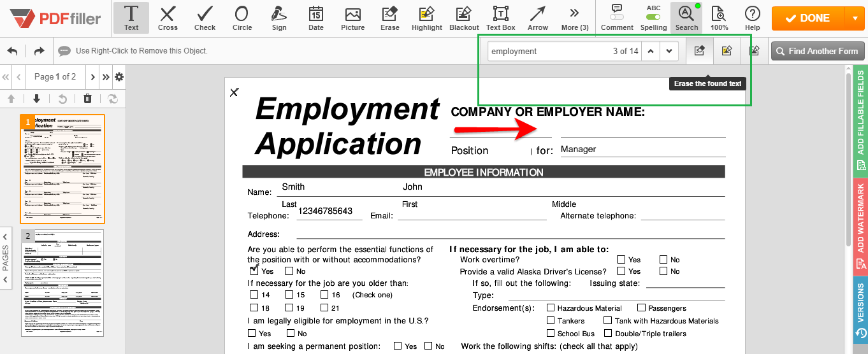Select page 2 thumbnail

pyautogui.click(x=62, y=283)
